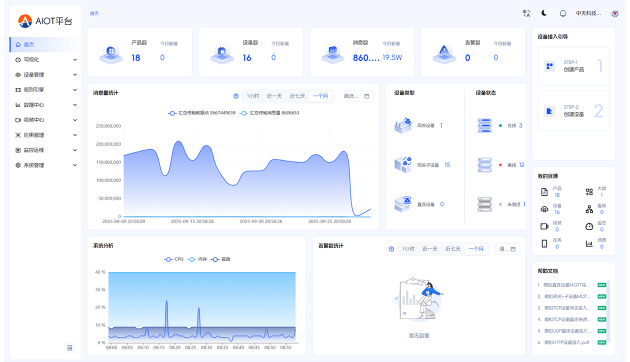Click the refresh icon in 告警数统计 panel
This screenshot has height=362, width=630.
click(391, 249)
